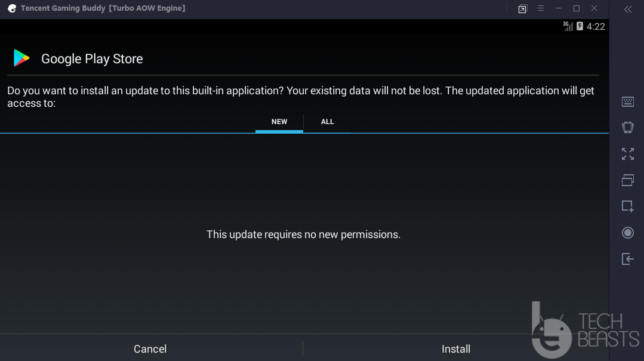Open the keyboard mapping icon in sidebar

627,101
